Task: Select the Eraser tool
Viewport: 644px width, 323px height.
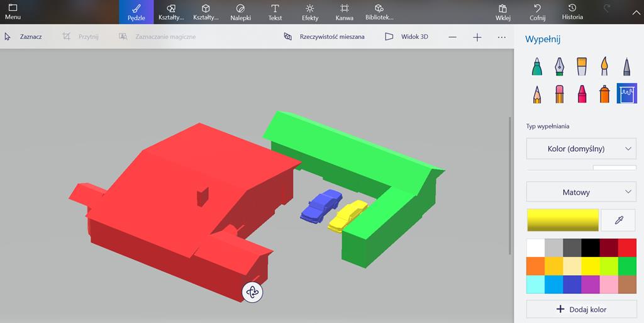Action: click(559, 94)
